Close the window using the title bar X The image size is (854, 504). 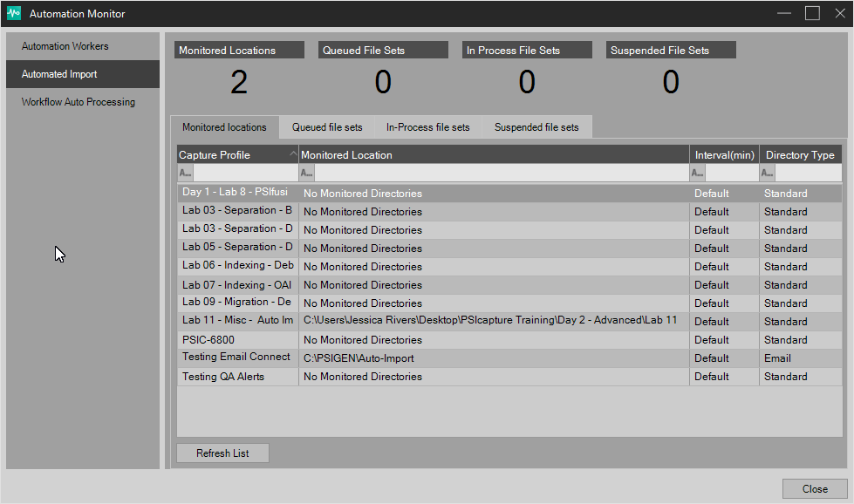(x=840, y=13)
